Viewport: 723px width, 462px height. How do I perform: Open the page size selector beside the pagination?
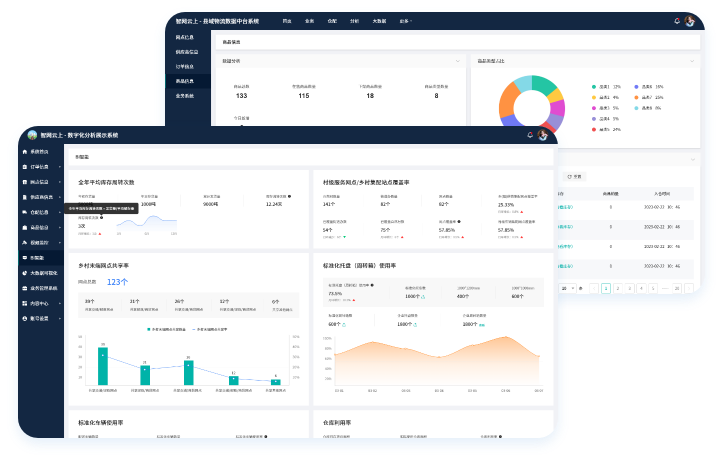point(567,288)
